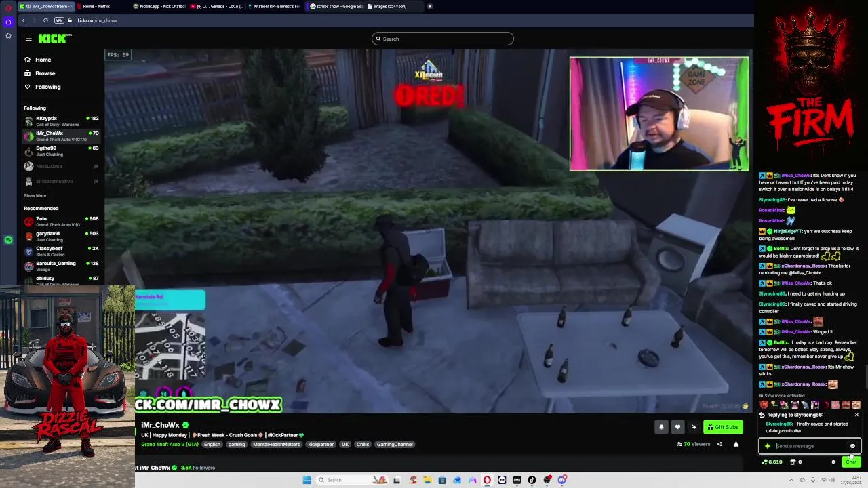Open the emoji picker in chat
Viewport: 868px width, 488px height.
[x=852, y=446]
